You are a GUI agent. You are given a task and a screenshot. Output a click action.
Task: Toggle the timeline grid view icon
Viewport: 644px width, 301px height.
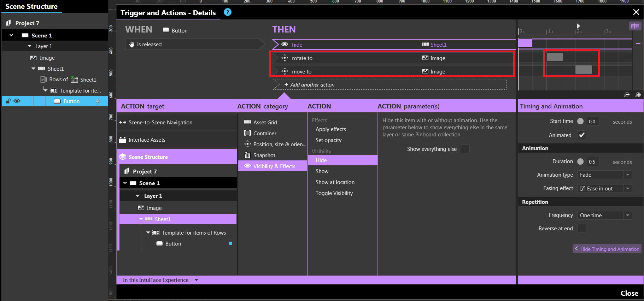pyautogui.click(x=635, y=26)
